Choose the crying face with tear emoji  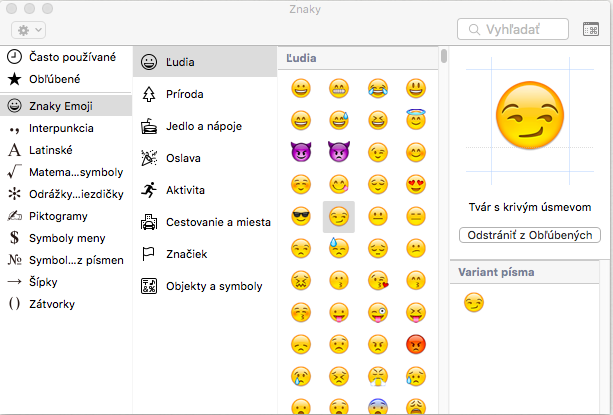(x=301, y=376)
